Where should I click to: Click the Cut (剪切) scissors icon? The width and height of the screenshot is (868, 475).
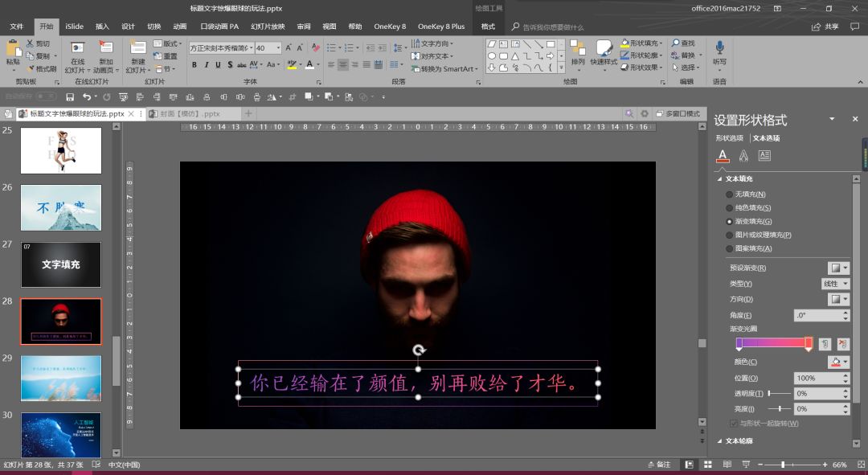click(30, 43)
